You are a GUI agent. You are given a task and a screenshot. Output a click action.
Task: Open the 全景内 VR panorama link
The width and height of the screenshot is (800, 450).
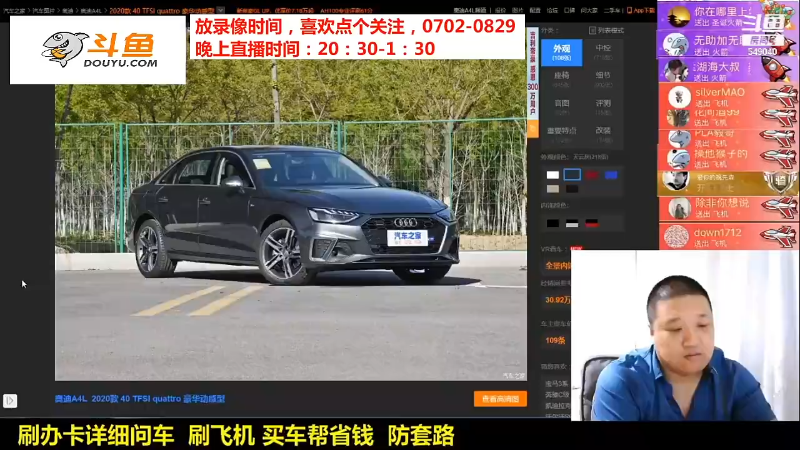(x=558, y=266)
